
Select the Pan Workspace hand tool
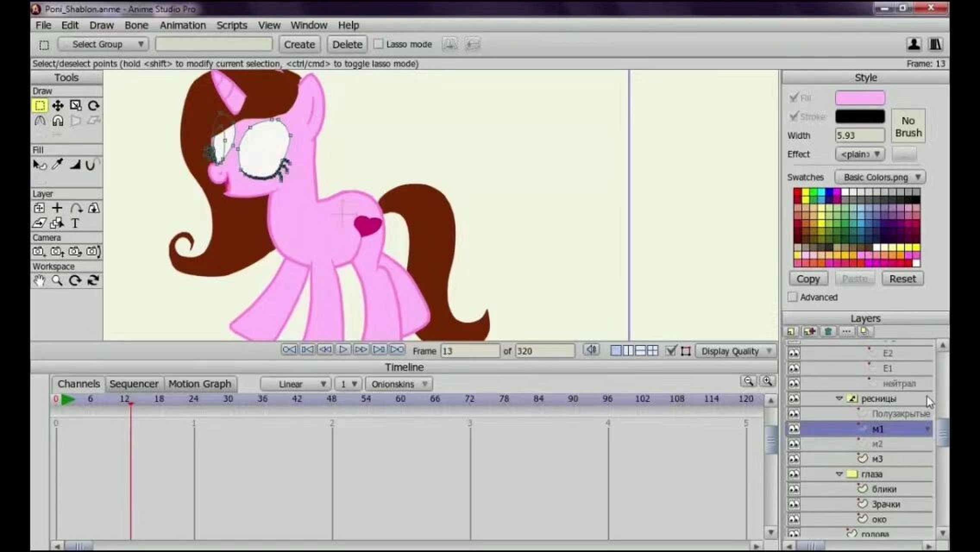39,281
